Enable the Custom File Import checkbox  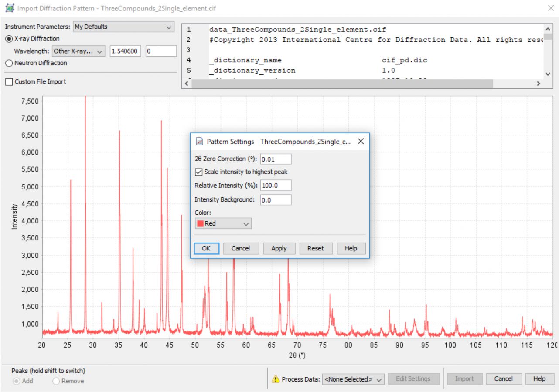[9, 82]
